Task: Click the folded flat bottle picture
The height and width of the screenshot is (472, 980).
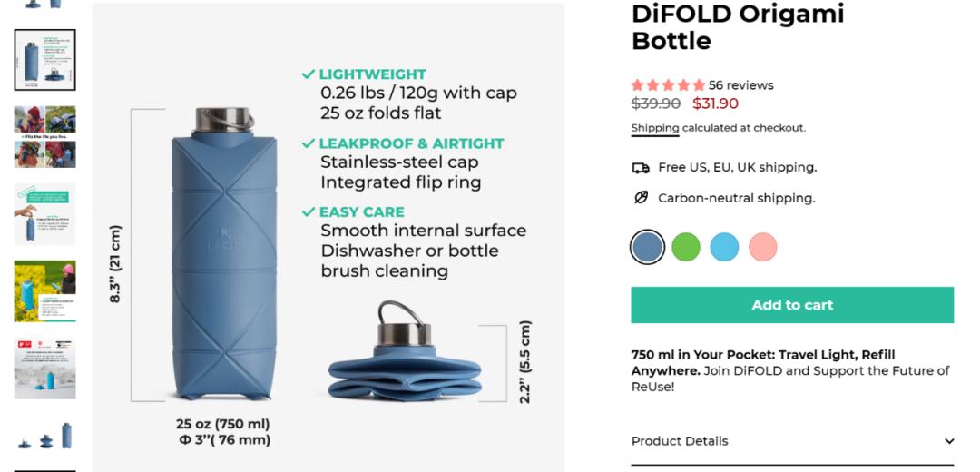Action: click(405, 353)
